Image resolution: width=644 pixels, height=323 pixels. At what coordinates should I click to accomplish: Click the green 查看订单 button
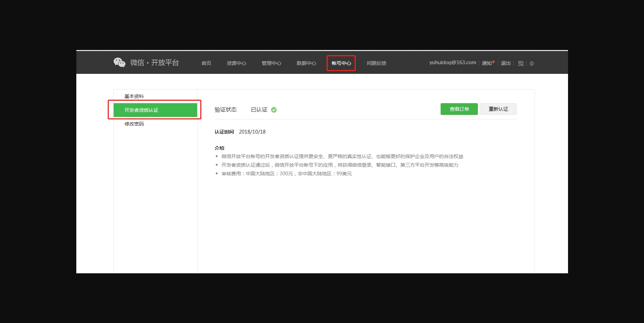pyautogui.click(x=459, y=109)
